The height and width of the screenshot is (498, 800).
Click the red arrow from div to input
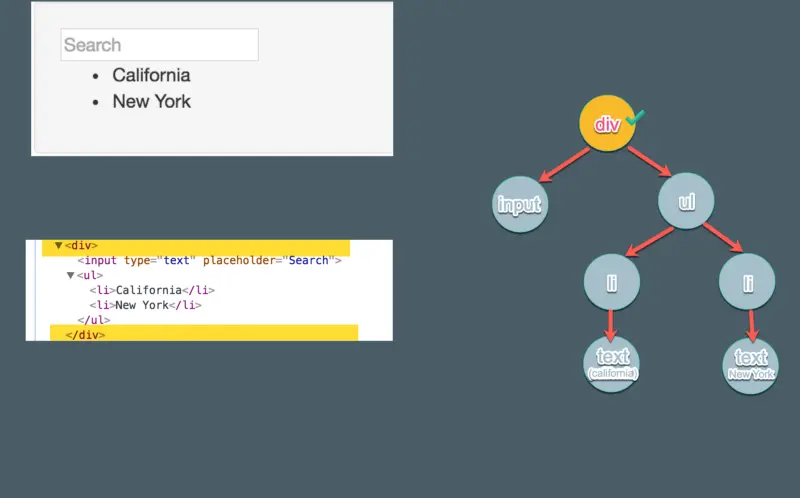coord(564,164)
